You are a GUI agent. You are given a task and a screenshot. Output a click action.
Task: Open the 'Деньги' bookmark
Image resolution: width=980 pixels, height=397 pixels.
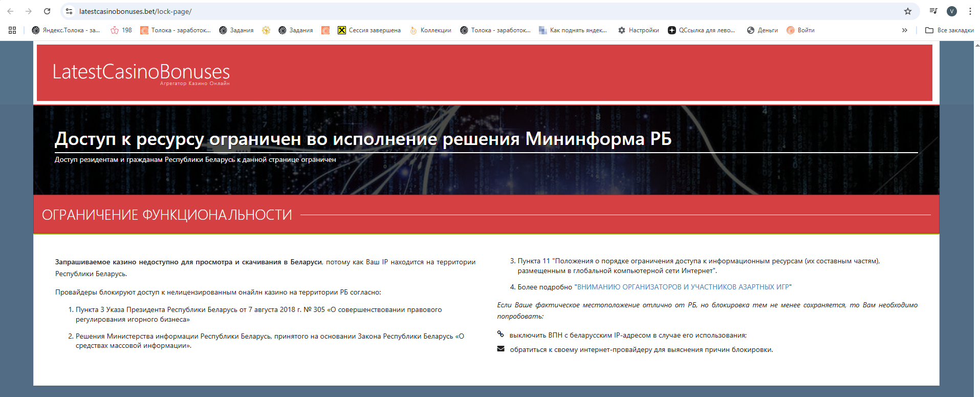(763, 30)
